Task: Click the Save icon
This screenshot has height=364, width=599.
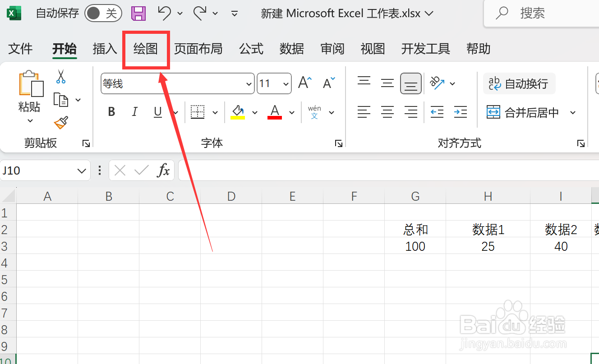Action: (x=138, y=14)
